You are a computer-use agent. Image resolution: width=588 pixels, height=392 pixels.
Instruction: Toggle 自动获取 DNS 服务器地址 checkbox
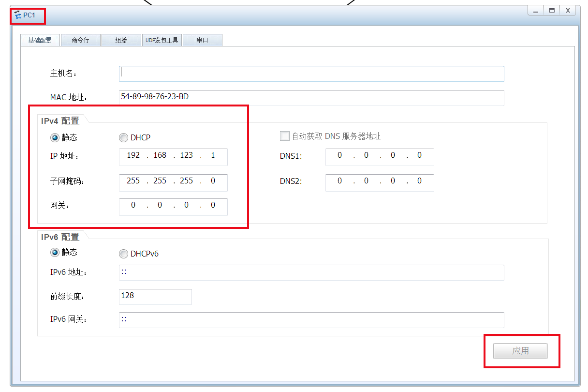[285, 136]
